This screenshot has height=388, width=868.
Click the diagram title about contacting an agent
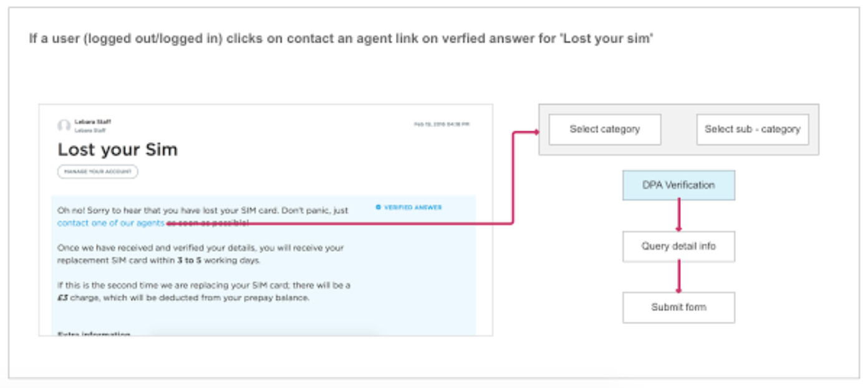340,39
